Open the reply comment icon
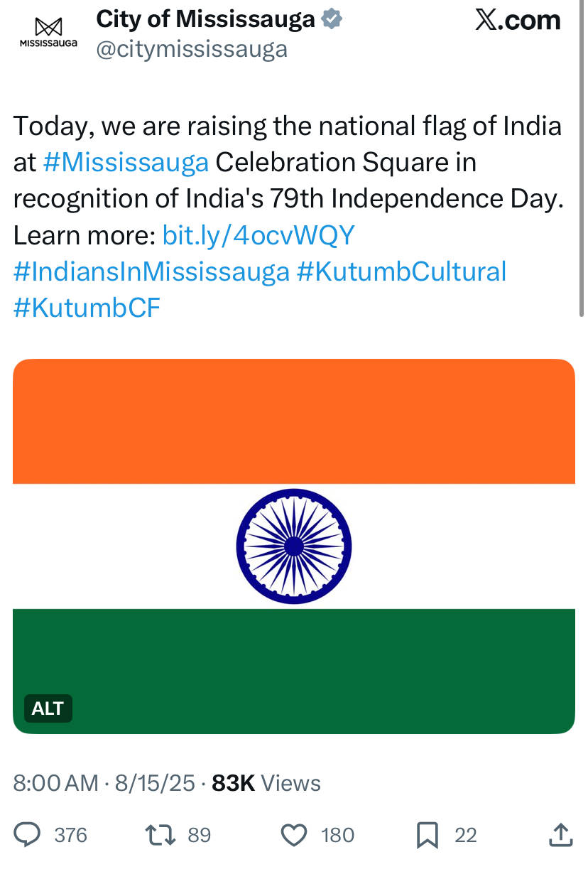 (x=28, y=835)
